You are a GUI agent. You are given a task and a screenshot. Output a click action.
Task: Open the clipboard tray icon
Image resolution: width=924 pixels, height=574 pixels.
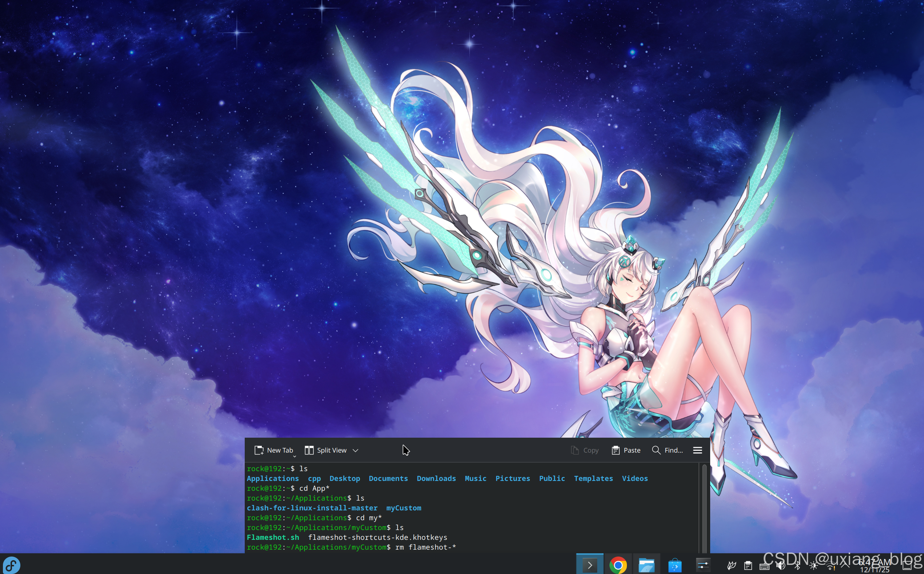[x=748, y=566]
